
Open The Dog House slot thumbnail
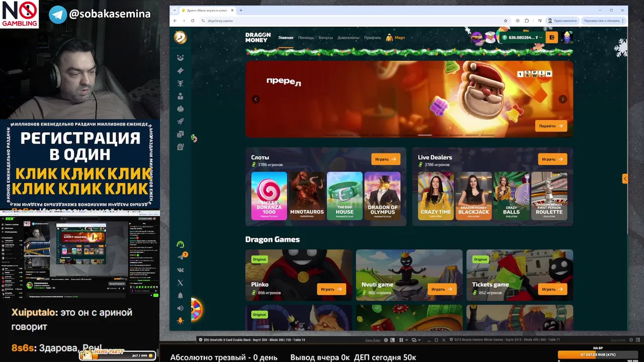click(x=345, y=196)
